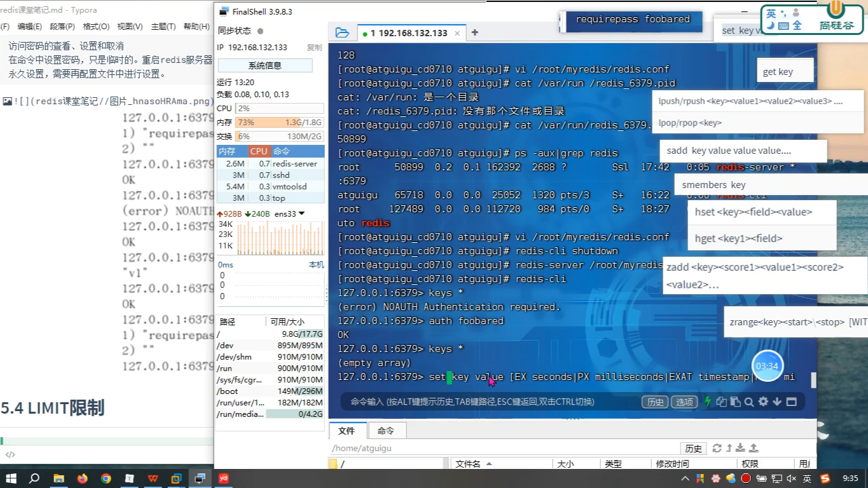
Task: Sort processes by 命令 column
Action: (298, 151)
